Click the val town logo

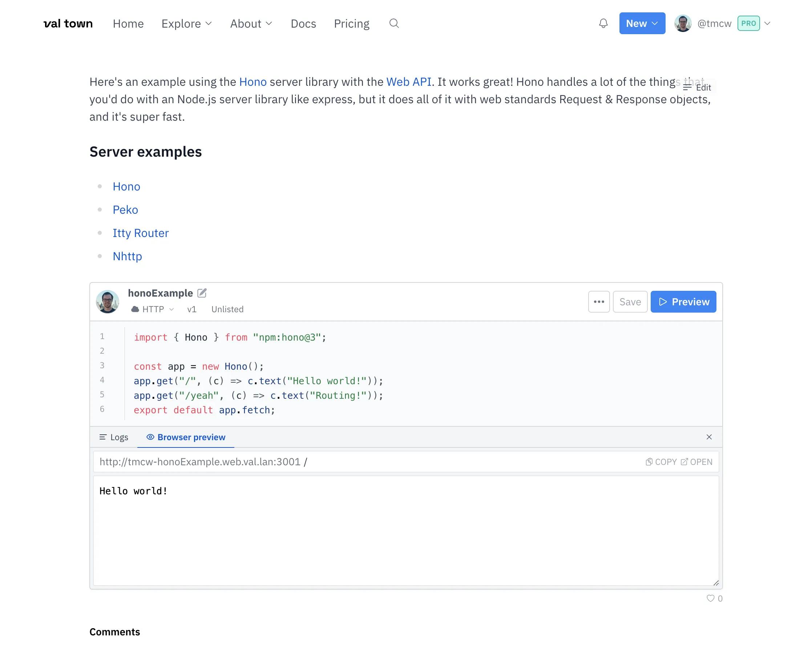point(68,23)
